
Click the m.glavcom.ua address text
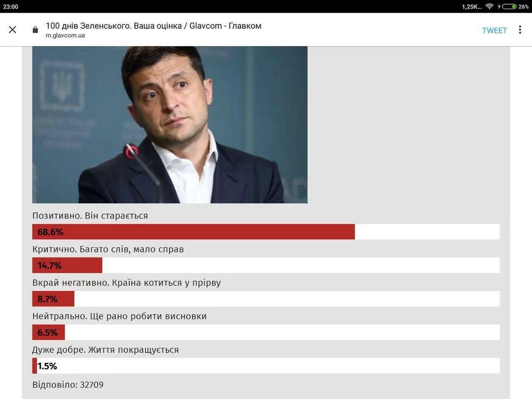(65, 36)
